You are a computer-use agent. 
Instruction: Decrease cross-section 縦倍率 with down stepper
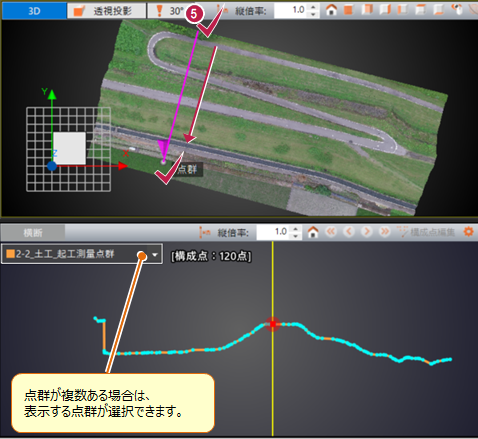(x=295, y=236)
